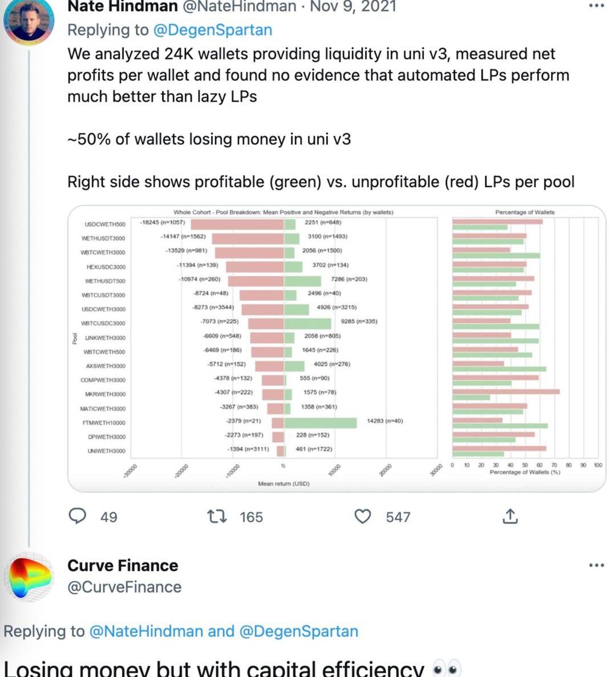The image size is (616, 677).
Task: Open the Nov 9, 2021 timestamp
Action: pos(352,7)
